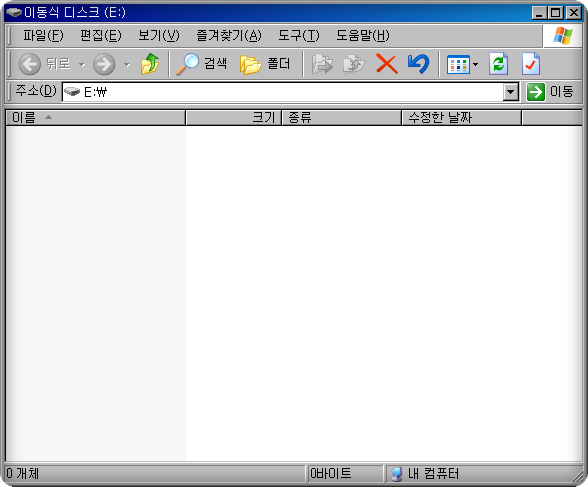Click the Move To folder icon
Image resolution: width=588 pixels, height=487 pixels.
[x=322, y=64]
